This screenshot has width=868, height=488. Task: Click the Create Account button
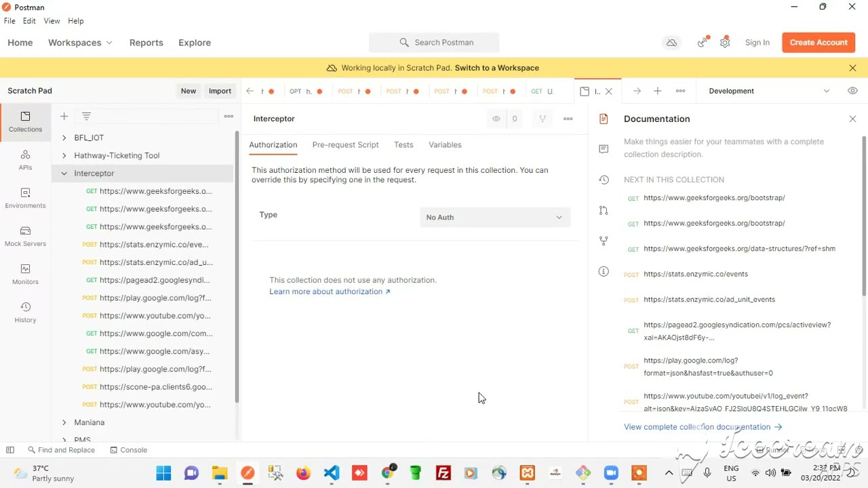818,43
